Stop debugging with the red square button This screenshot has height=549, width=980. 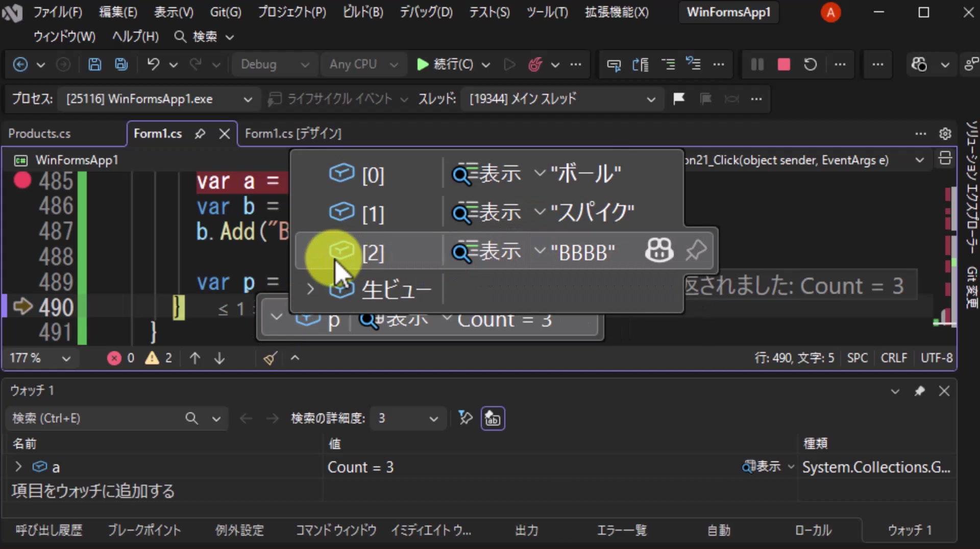(x=784, y=64)
